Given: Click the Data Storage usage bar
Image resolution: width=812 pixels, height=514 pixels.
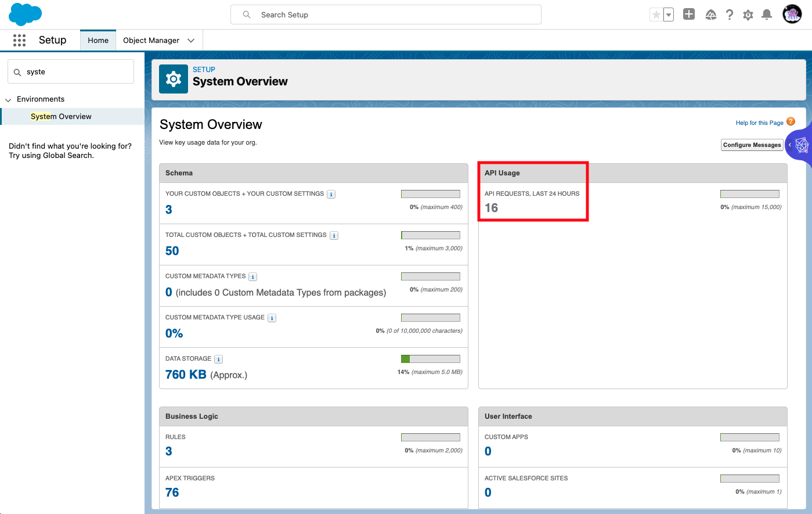Looking at the screenshot, I should (x=430, y=359).
